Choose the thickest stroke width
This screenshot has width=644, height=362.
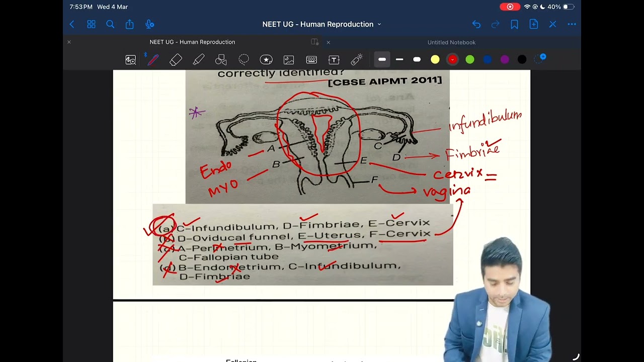tap(417, 59)
